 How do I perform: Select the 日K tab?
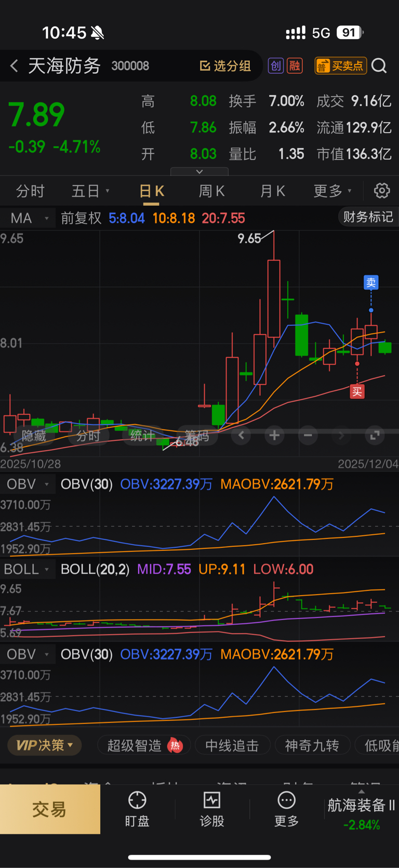coord(152,191)
